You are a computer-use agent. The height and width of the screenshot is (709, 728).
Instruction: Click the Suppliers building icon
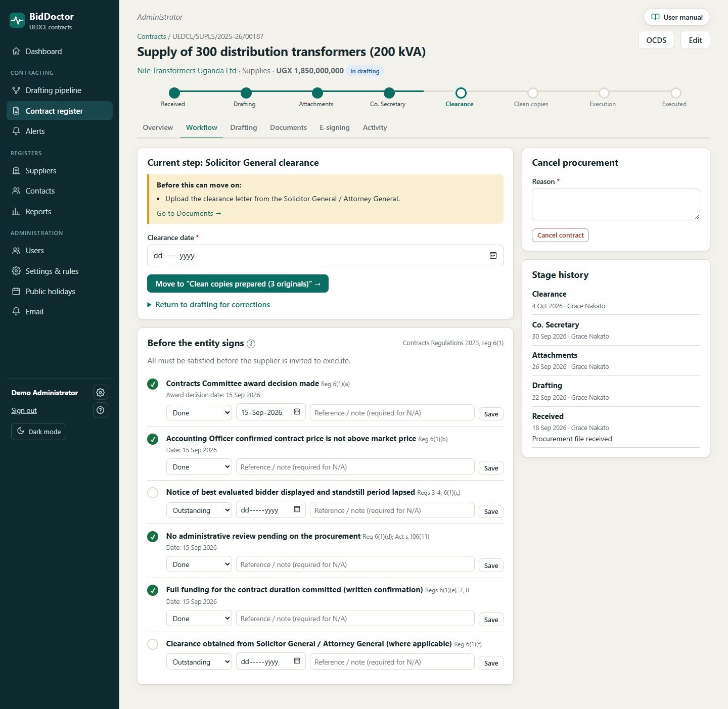(x=16, y=170)
